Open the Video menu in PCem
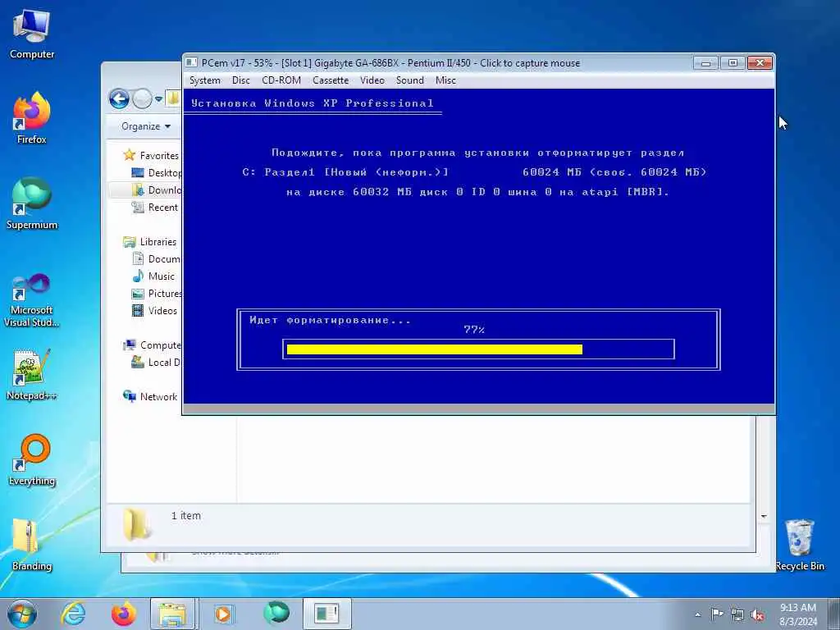 372,80
